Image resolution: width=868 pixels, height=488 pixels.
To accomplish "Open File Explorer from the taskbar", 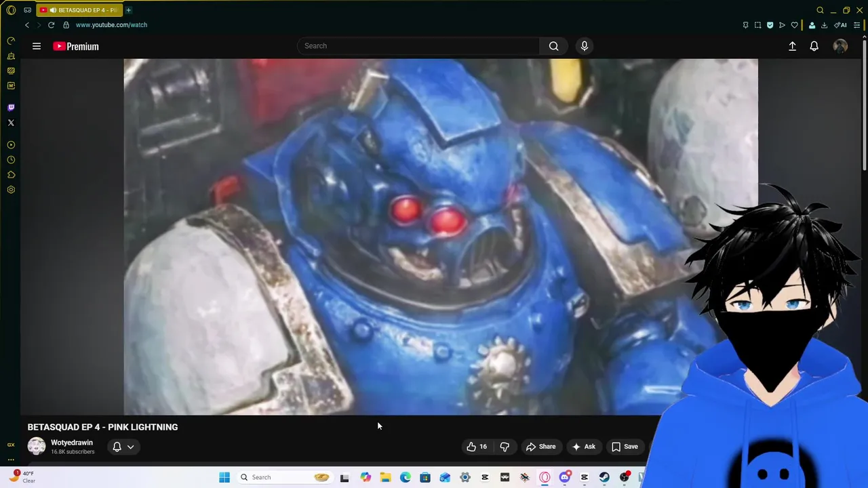I will tap(385, 477).
